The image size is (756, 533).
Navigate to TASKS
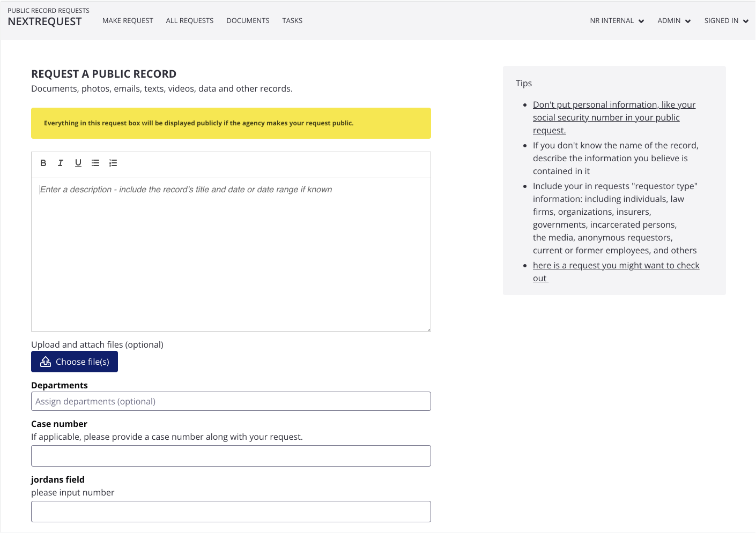click(292, 20)
